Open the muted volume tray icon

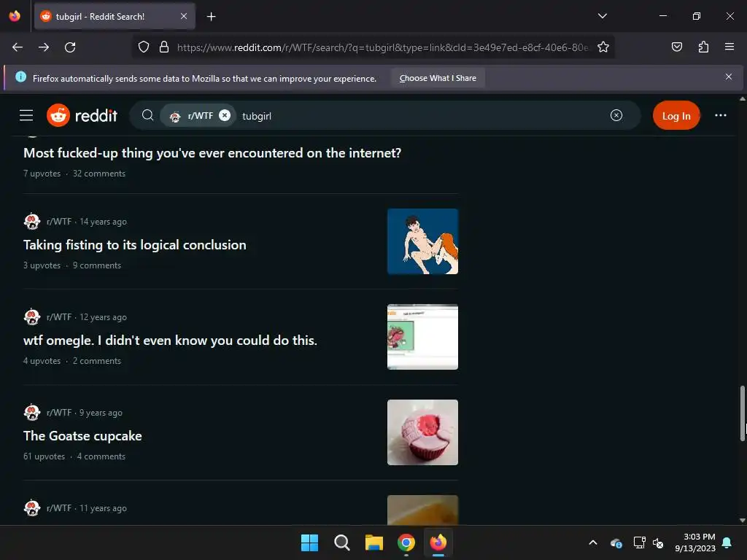point(658,542)
